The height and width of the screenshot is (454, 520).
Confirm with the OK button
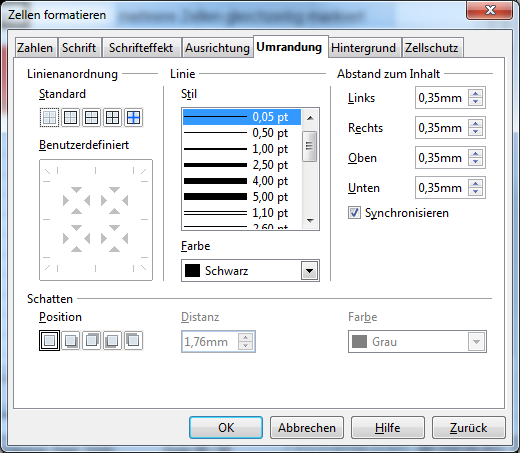226,427
